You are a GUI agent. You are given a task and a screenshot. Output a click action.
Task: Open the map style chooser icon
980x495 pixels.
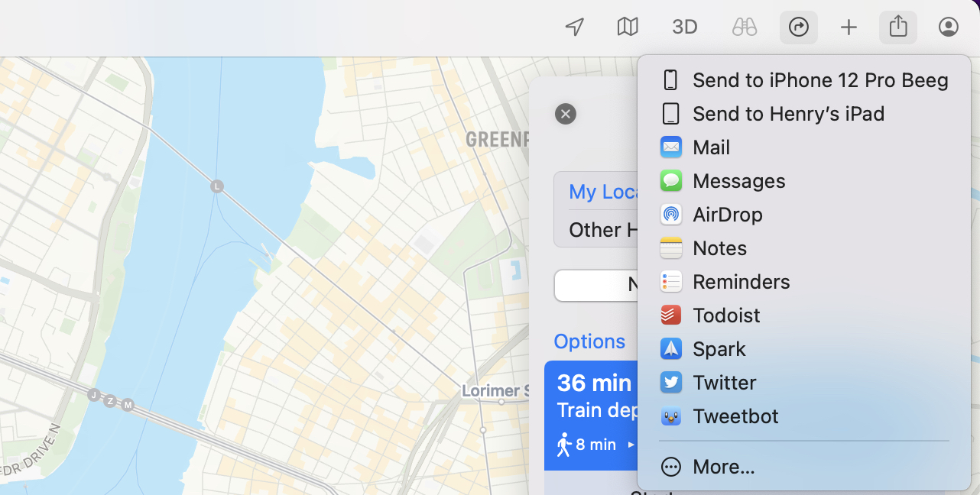click(627, 27)
